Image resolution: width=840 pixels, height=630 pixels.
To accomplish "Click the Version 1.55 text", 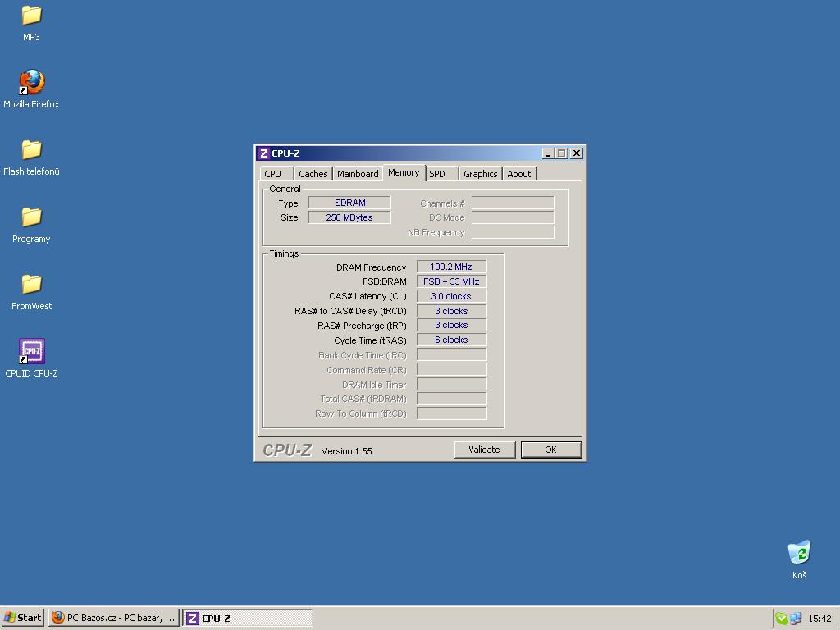I will 347,451.
